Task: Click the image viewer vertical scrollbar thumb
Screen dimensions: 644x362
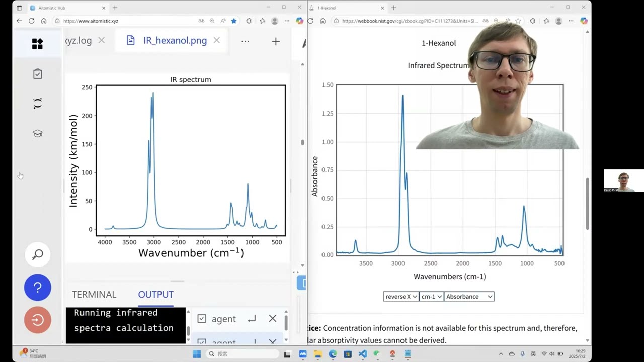Action: (x=302, y=142)
